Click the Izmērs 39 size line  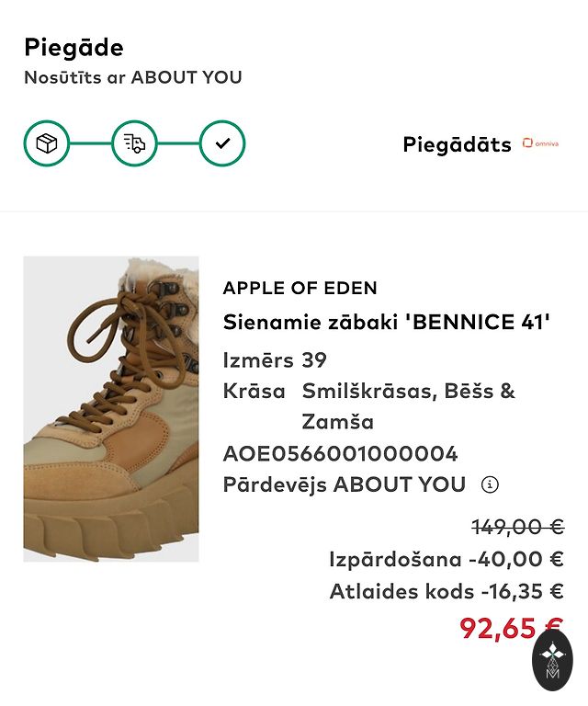[275, 359]
